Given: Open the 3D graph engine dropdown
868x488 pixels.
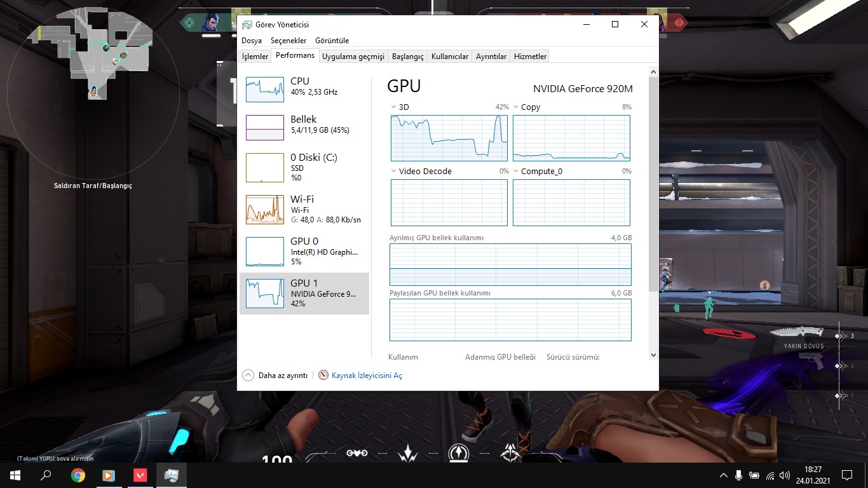Looking at the screenshot, I should 393,107.
